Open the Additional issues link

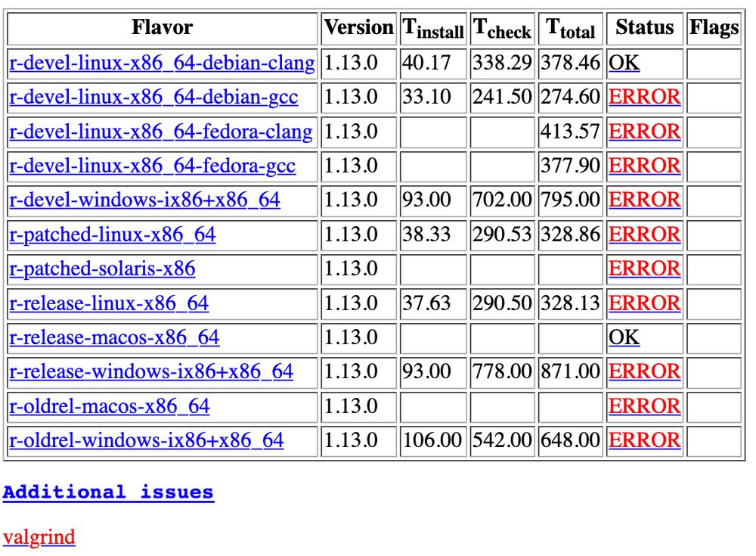[108, 492]
